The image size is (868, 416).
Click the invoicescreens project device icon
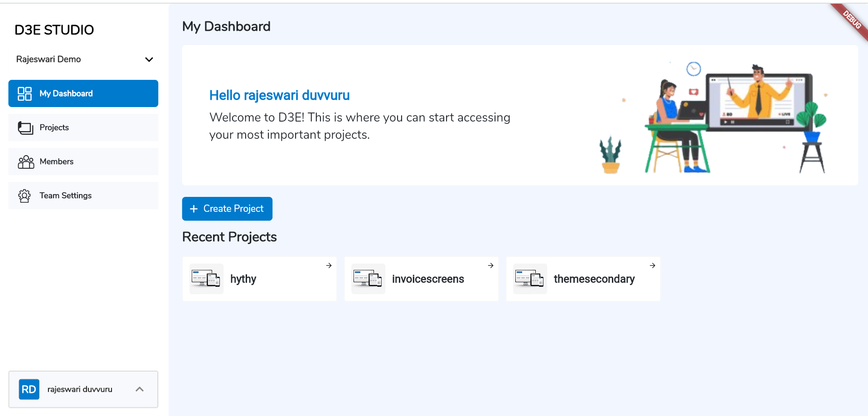368,279
